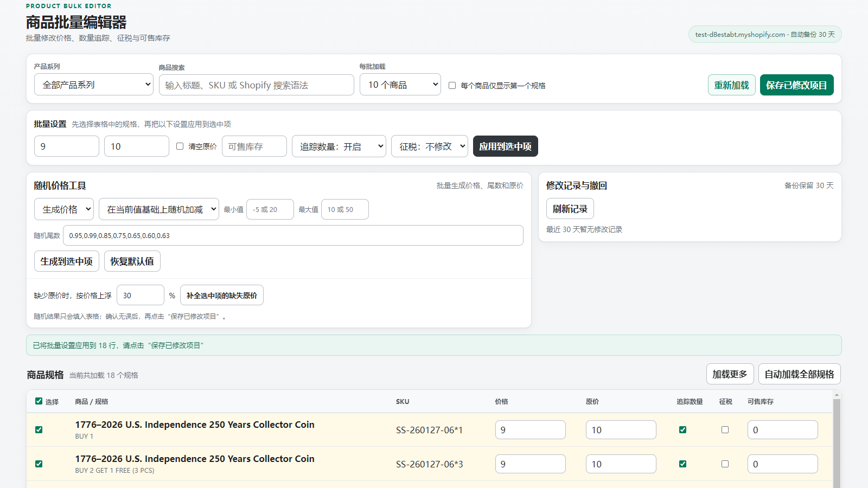
Task: Click the 价格 column header
Action: [502, 402]
